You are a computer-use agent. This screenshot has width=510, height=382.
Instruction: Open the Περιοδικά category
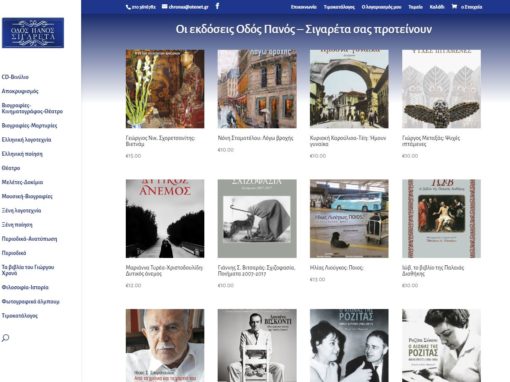coord(14,253)
